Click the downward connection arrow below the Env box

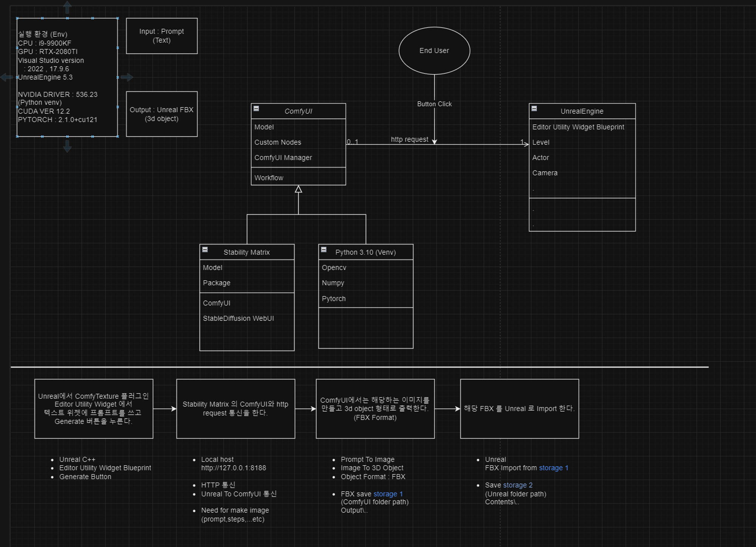point(67,146)
